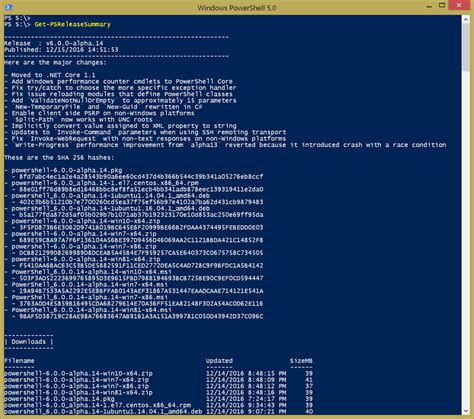Click the 'SizeMB' column header
This screenshot has width=474, height=419.
coord(301,361)
